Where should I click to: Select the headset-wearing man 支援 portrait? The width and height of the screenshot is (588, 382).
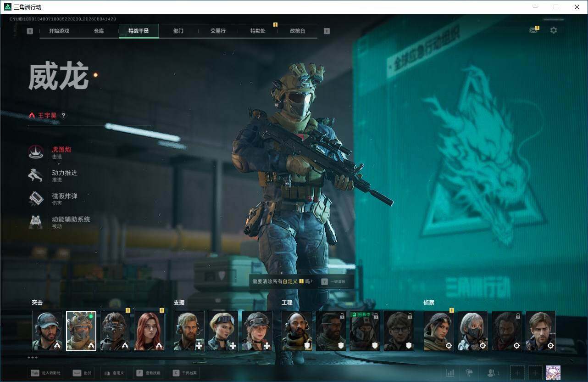189,331
